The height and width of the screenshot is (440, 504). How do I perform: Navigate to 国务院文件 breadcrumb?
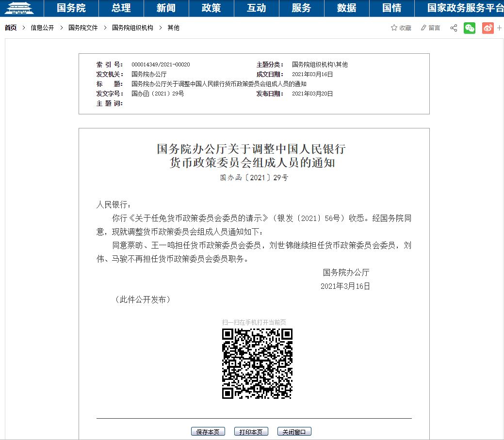coord(83,28)
